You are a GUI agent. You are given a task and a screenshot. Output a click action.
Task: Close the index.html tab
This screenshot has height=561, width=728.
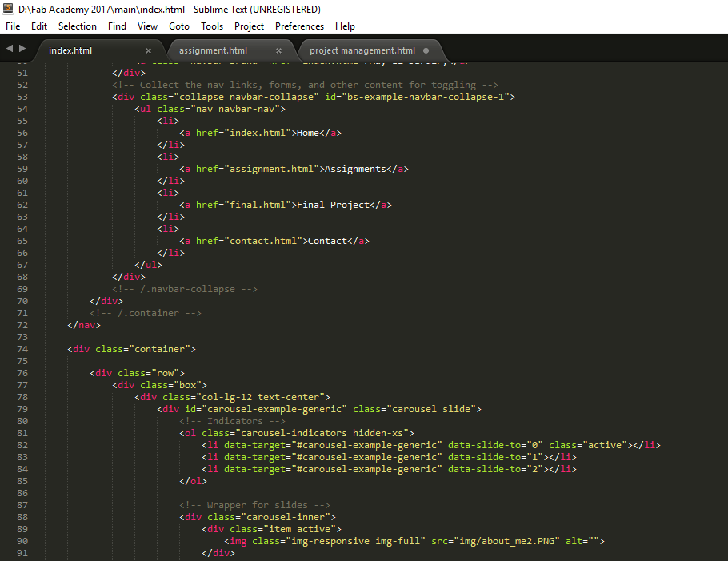148,50
